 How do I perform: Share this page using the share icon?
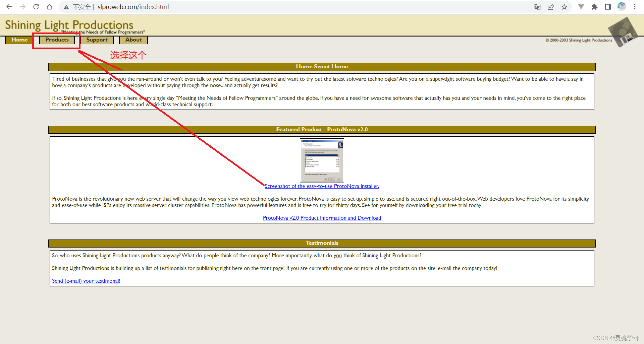click(551, 7)
